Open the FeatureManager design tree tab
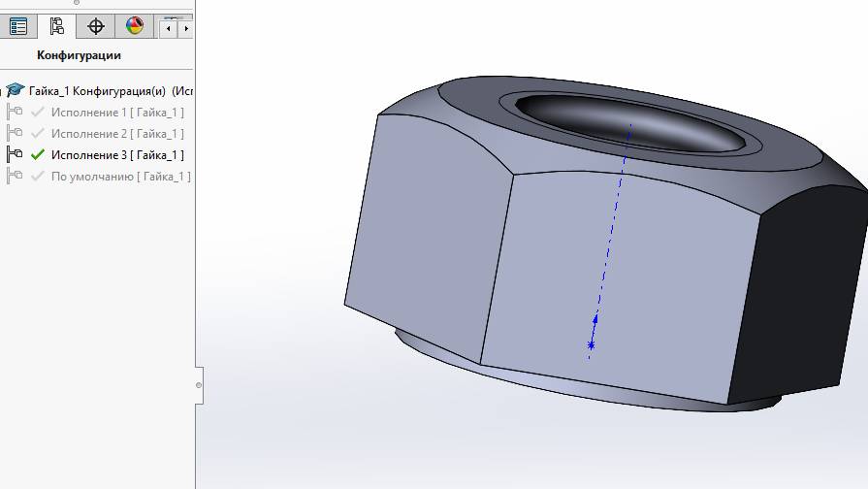This screenshot has height=489, width=868. coord(17,26)
